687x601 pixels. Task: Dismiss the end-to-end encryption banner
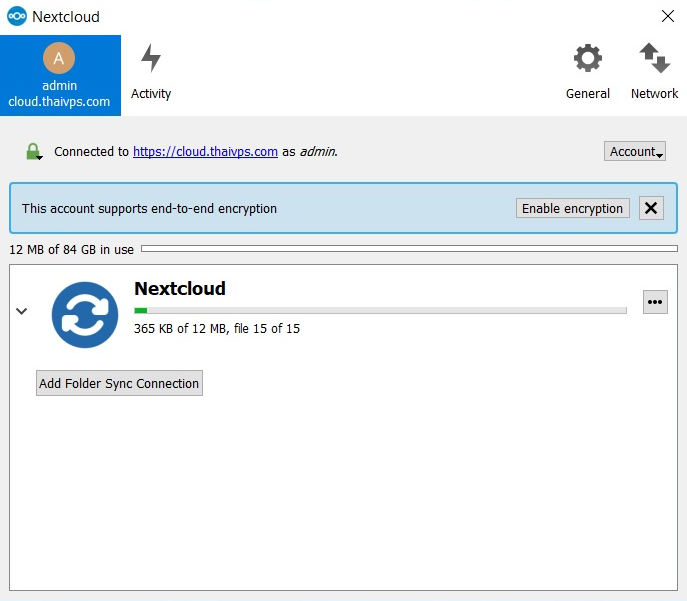click(651, 208)
